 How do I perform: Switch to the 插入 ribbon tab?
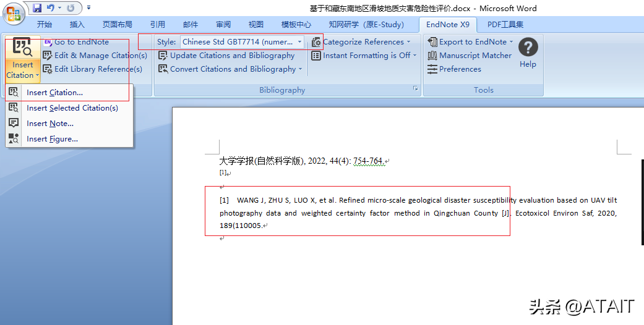77,25
